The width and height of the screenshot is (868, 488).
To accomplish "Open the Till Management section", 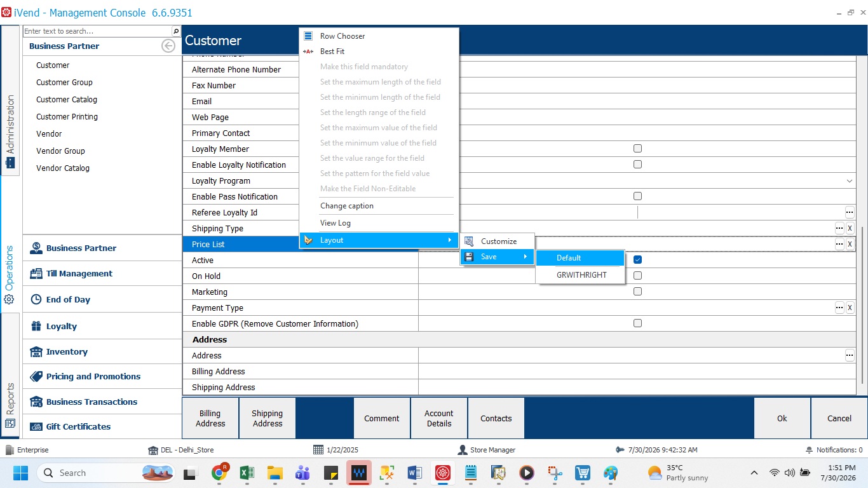I will point(102,274).
